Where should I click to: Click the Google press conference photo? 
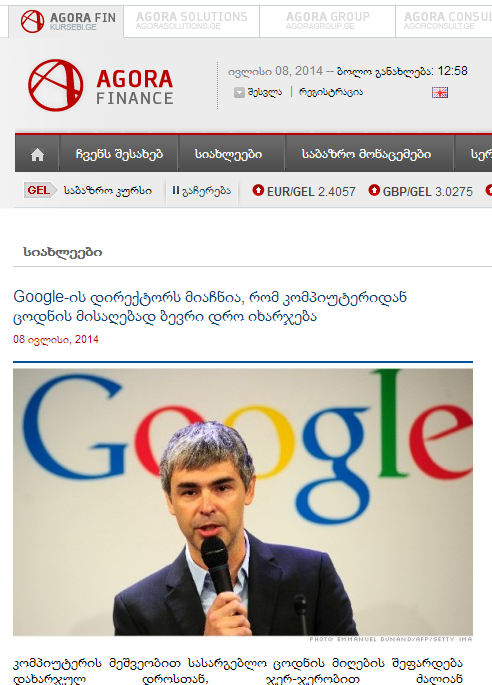[243, 502]
